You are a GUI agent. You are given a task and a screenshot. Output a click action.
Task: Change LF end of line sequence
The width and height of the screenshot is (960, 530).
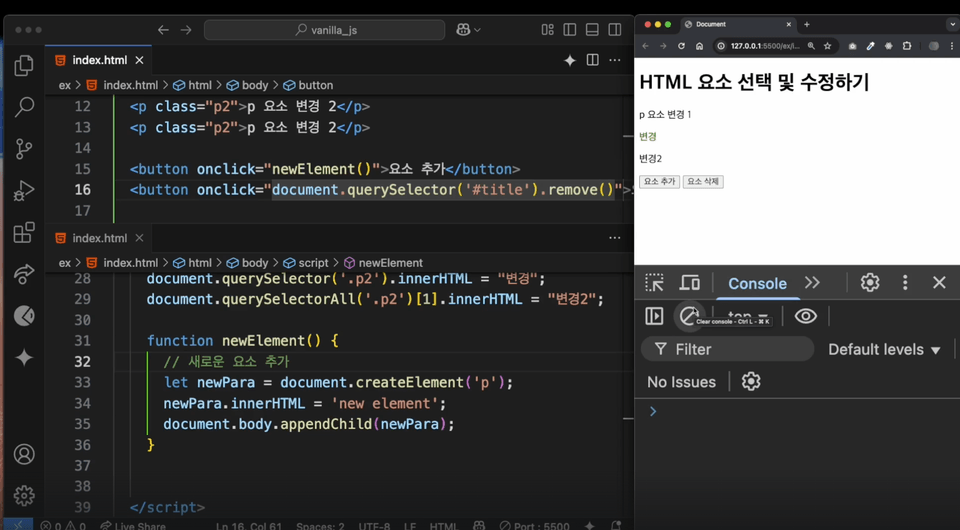pos(410,525)
